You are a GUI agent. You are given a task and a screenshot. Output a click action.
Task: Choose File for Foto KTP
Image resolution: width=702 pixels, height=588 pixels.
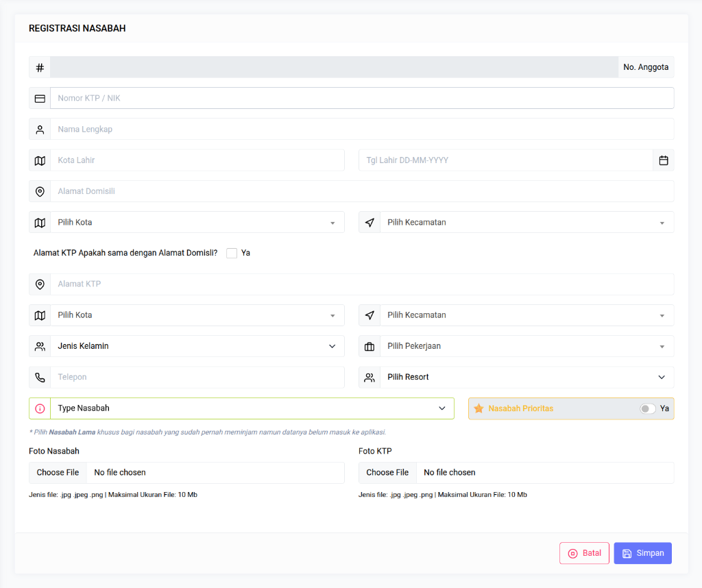pos(387,473)
